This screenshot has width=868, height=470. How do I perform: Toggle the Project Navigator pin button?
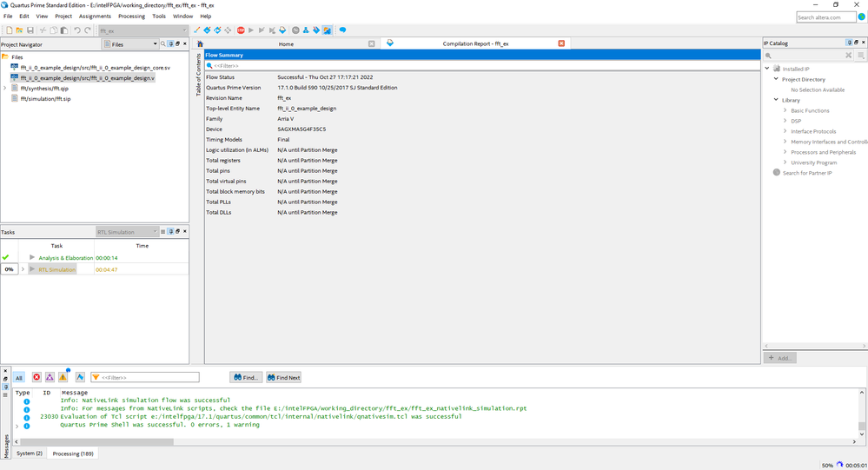coord(170,43)
